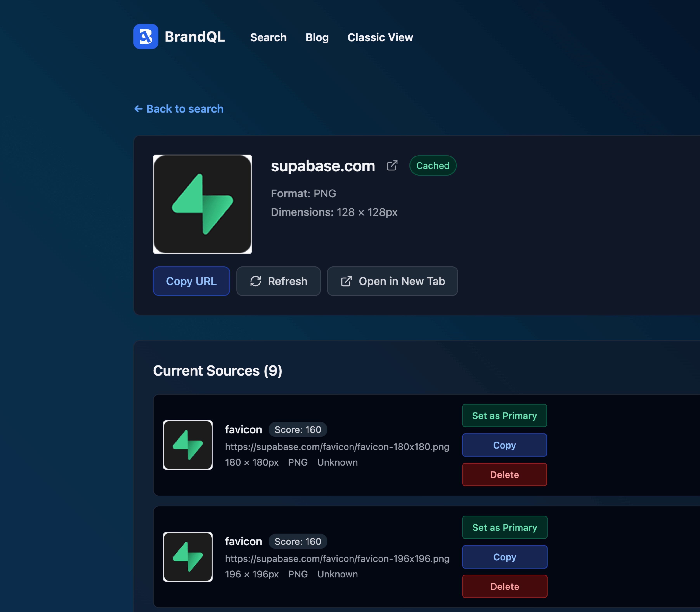
Task: Click the external link icon beside supabase.com
Action: [x=392, y=166]
